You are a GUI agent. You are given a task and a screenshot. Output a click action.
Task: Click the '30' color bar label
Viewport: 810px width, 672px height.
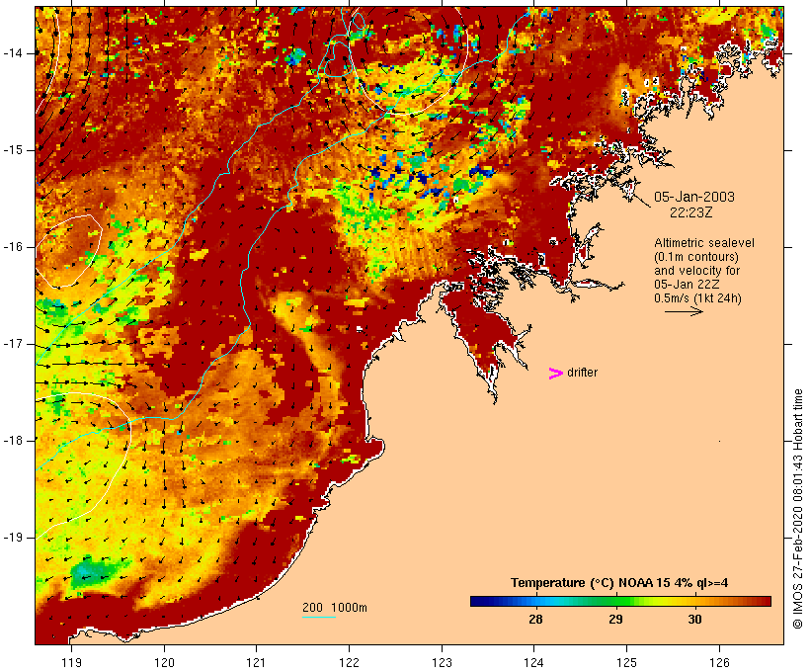pos(694,619)
